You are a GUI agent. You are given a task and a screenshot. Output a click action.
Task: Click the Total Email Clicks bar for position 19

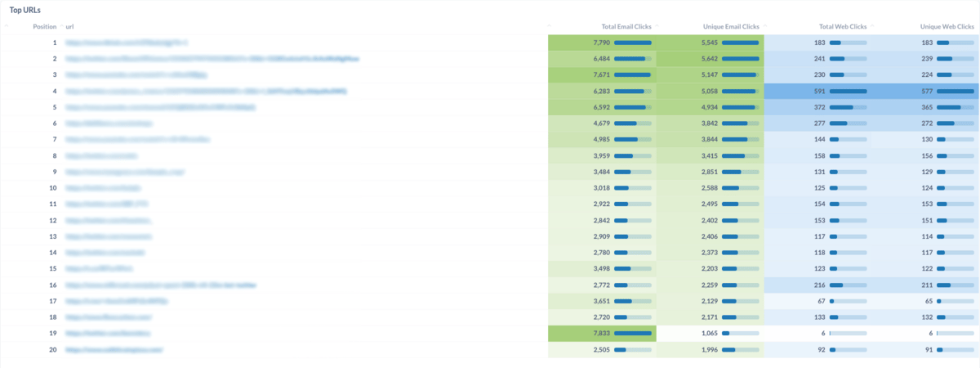(633, 333)
